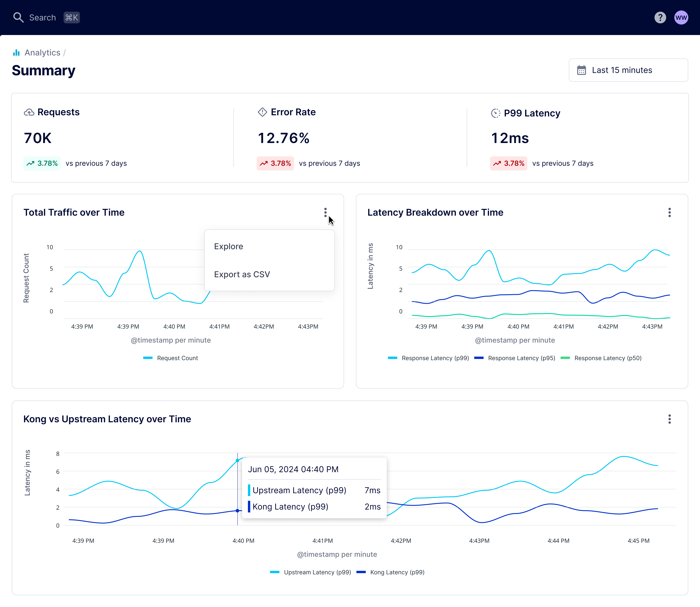
Task: Open Latency Breakdown over Time kebab menu
Action: pos(669,212)
